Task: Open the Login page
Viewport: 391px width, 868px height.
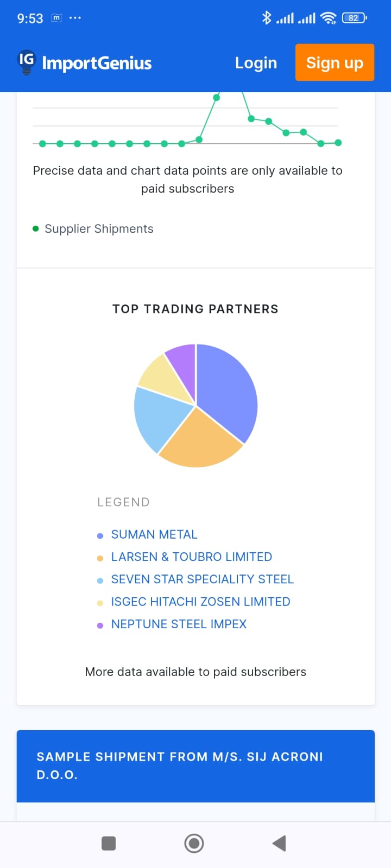Action: point(256,63)
